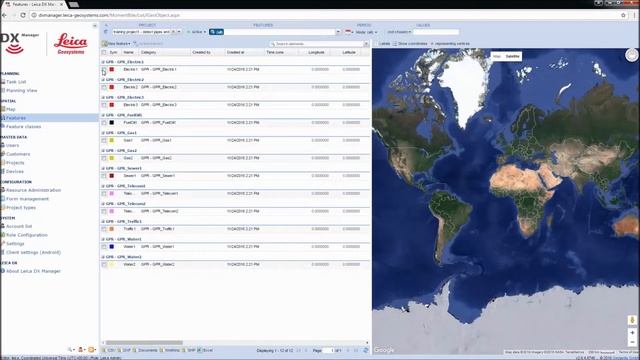Click the calendar period icon
This screenshot has height=360, width=640.
(x=349, y=32)
